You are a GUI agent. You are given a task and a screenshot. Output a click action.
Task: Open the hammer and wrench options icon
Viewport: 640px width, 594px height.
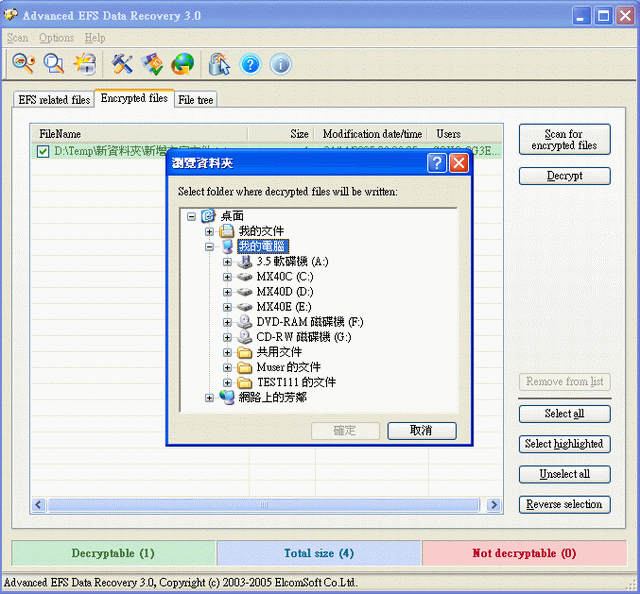122,64
